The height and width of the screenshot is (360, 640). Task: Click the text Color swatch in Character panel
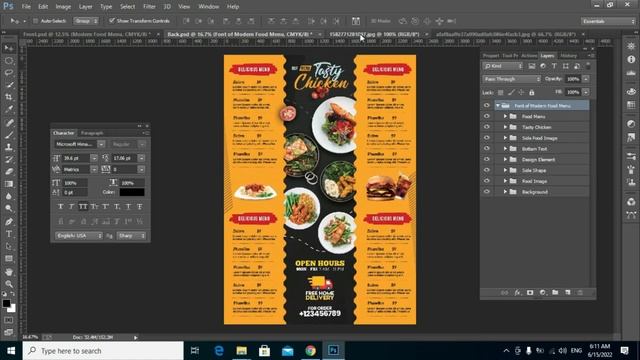131,192
